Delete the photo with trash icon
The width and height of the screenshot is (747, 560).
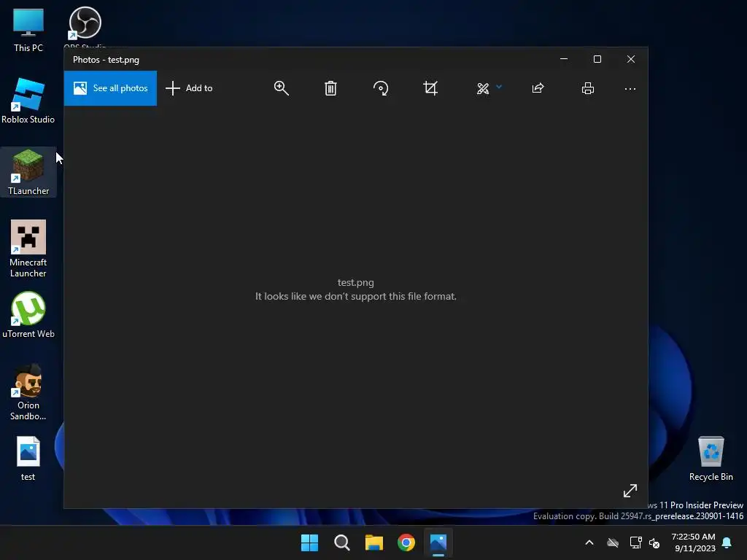coord(330,88)
